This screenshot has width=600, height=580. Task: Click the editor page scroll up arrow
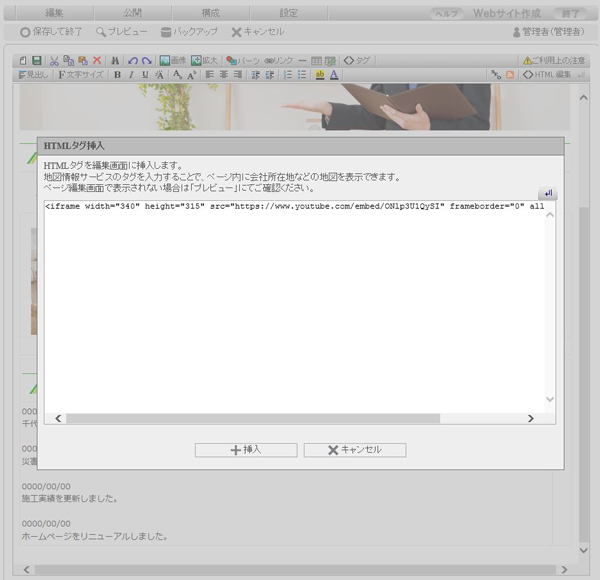[x=584, y=98]
